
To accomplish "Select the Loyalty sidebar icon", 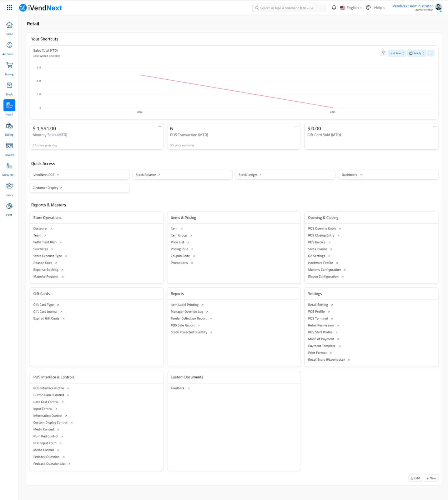I will tap(9, 146).
